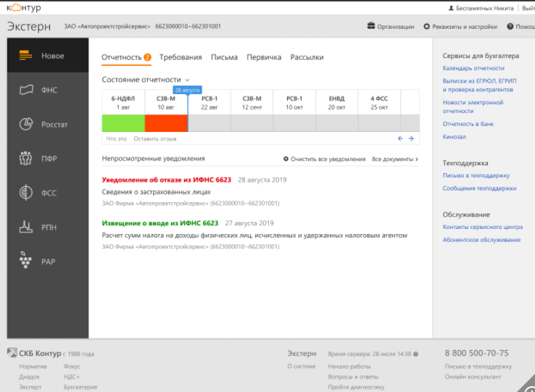Click the gear icon beside Реквизиты и настройки

tap(426, 26)
